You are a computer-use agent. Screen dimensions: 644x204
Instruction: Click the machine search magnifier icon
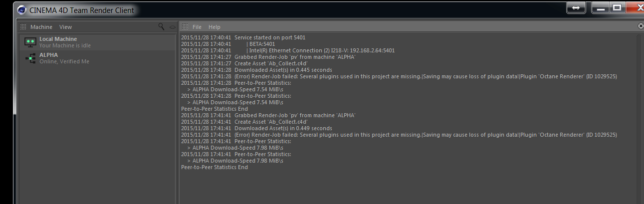[x=161, y=26]
